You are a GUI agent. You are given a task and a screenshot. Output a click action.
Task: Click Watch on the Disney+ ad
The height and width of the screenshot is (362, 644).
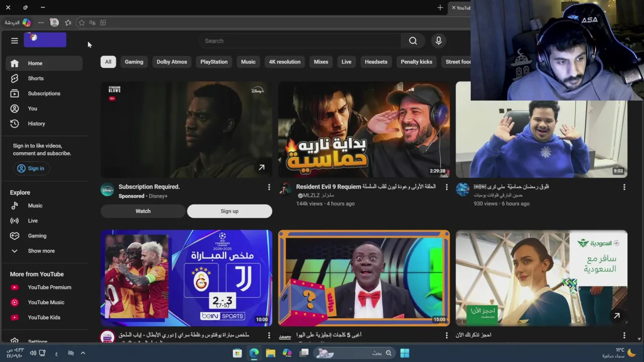pyautogui.click(x=143, y=211)
